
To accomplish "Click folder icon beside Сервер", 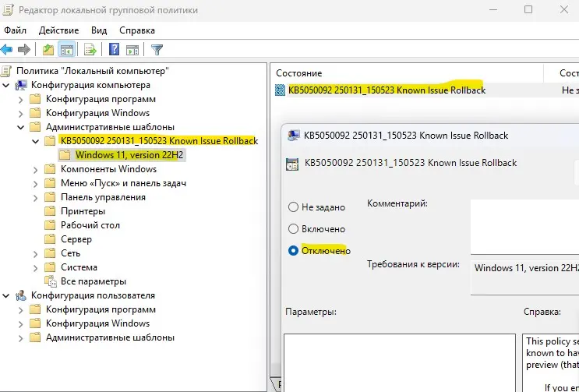I will pyautogui.click(x=49, y=239).
